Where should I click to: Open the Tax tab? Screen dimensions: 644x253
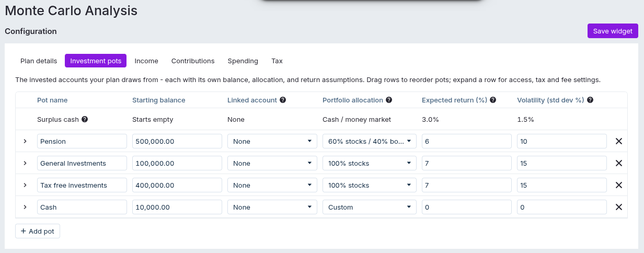(277, 61)
